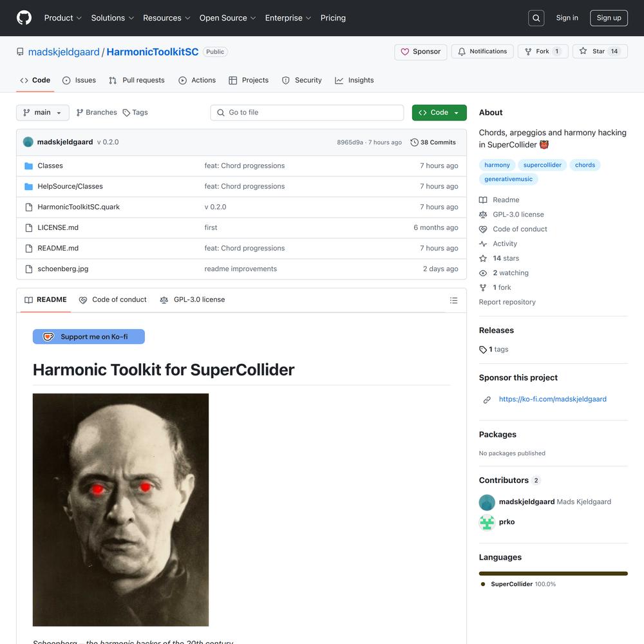Click the link icon beside ko-fi URL
Screen dimensions: 644x644
487,400
